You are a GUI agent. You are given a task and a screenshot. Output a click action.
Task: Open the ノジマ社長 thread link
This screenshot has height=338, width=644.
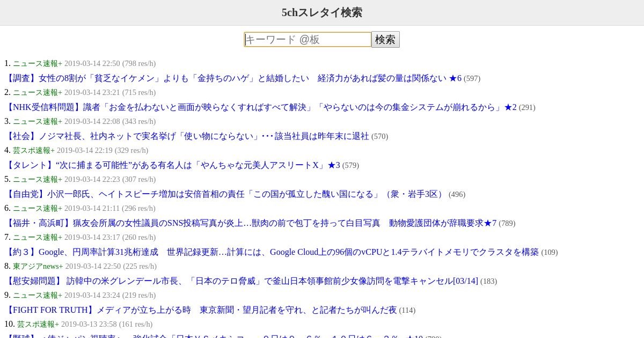187,136
